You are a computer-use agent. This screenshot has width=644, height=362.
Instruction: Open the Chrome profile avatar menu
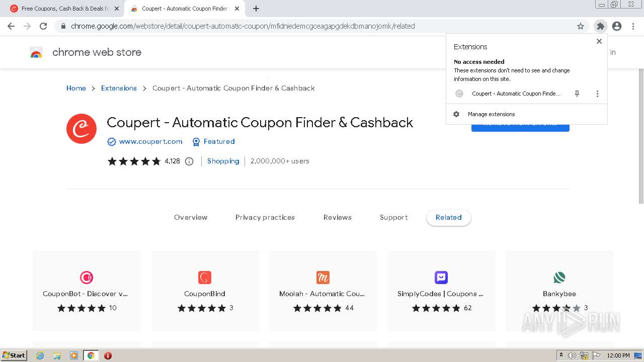tap(617, 26)
